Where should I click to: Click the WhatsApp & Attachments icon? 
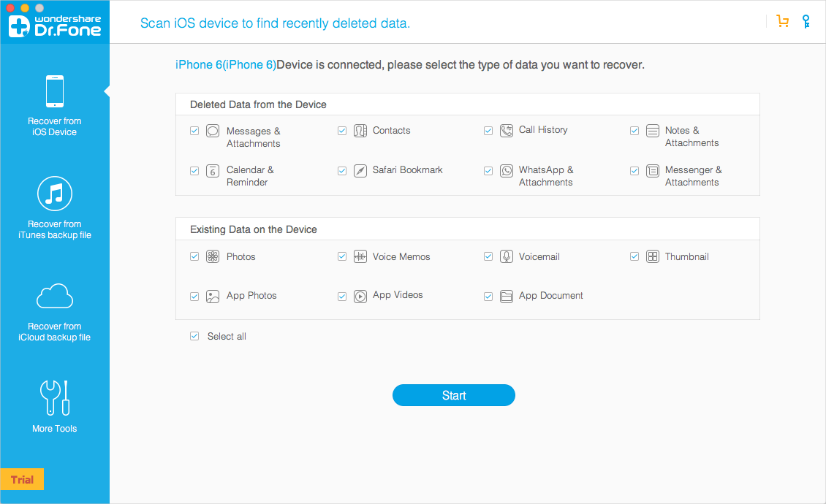pos(507,171)
